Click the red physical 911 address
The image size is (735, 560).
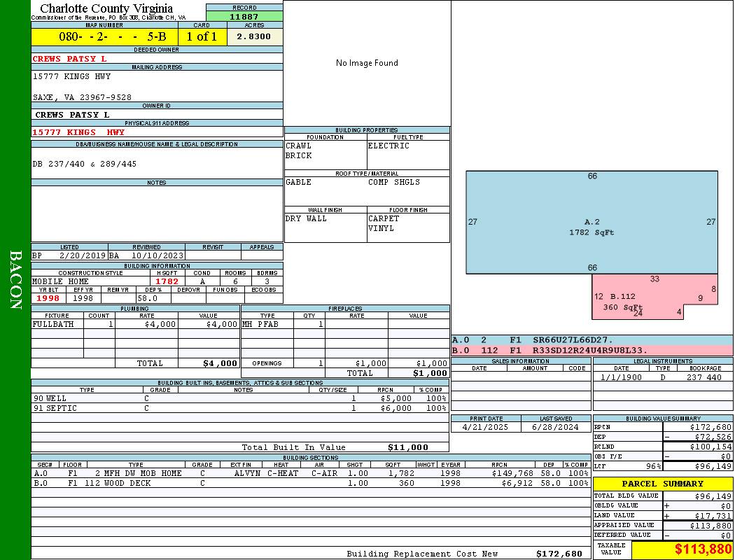click(x=78, y=132)
